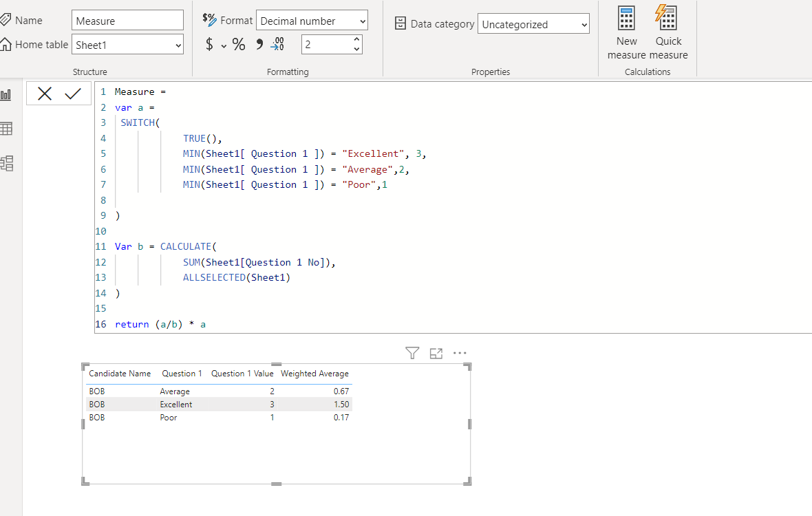Open Format Decimal number dropdown

[x=312, y=21]
